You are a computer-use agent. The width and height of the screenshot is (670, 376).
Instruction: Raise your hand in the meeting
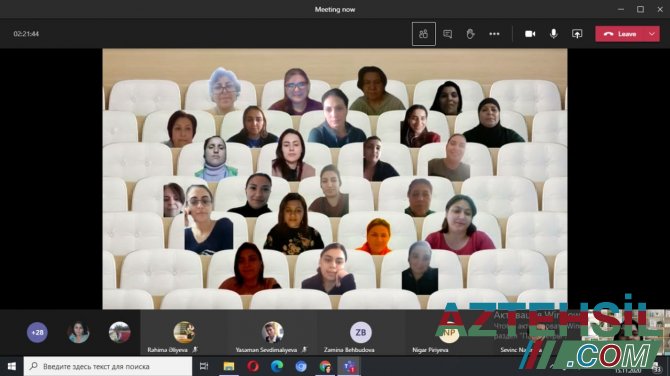pyautogui.click(x=470, y=34)
